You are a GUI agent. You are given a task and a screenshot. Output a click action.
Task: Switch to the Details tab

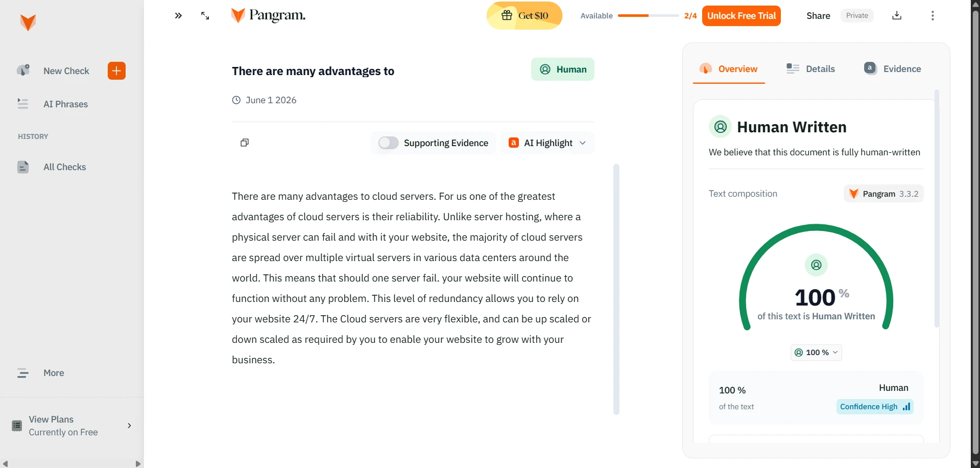click(810, 69)
